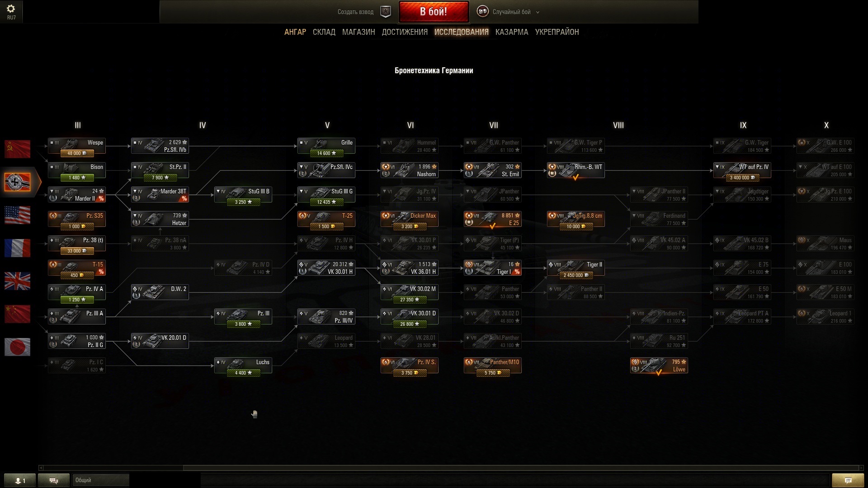The width and height of the screenshot is (868, 488).
Task: Click the 14 600 XP Grille button
Action: (x=326, y=153)
